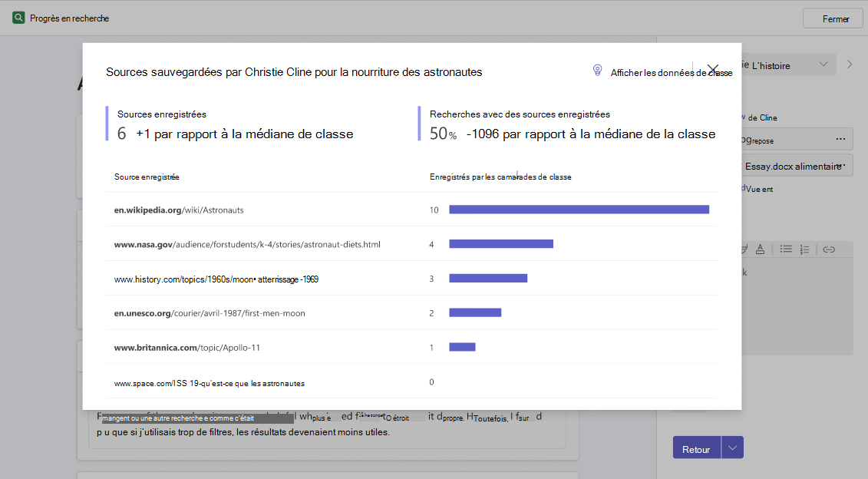Open the www.history.com moon landing source
This screenshot has width=868, height=479.
[216, 279]
